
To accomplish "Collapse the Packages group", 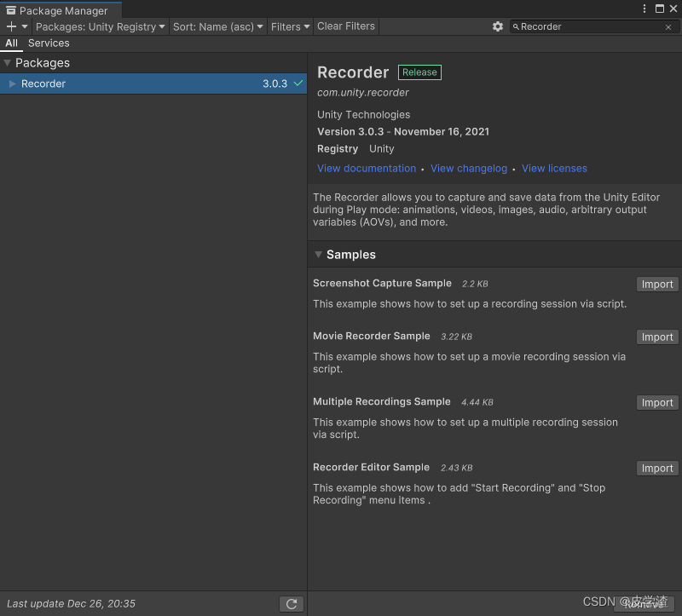I will (x=7, y=63).
